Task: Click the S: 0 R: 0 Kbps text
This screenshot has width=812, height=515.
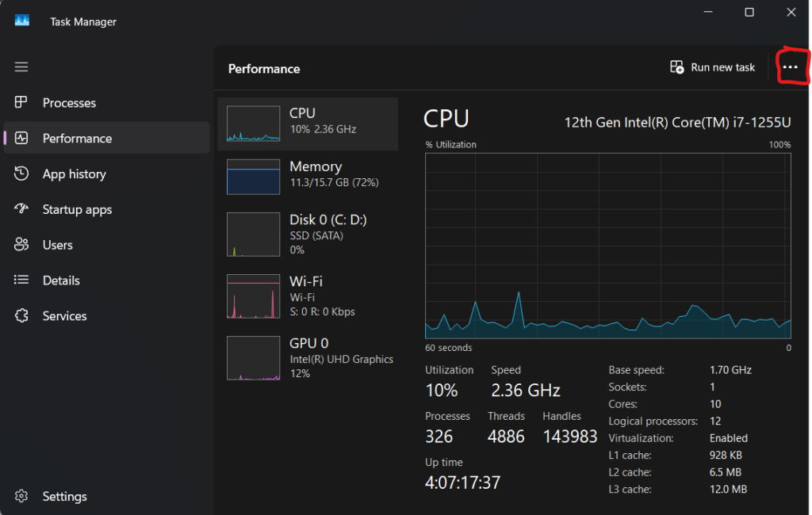Action: [x=322, y=311]
